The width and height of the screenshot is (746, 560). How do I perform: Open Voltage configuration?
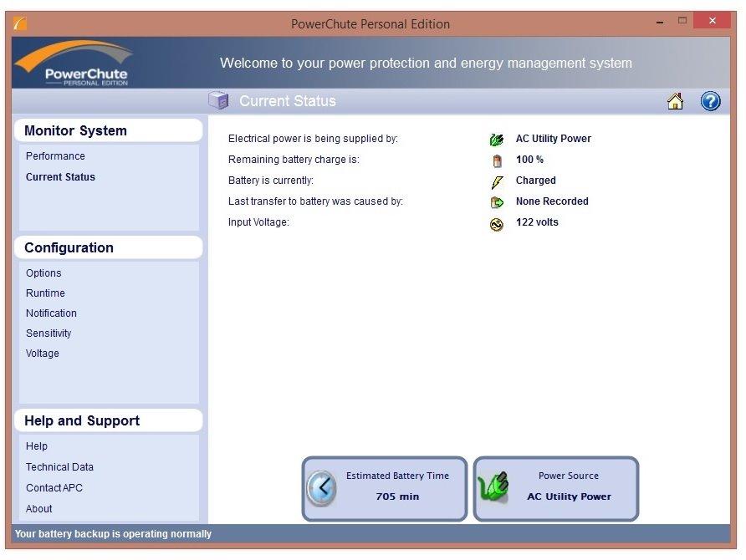point(43,354)
